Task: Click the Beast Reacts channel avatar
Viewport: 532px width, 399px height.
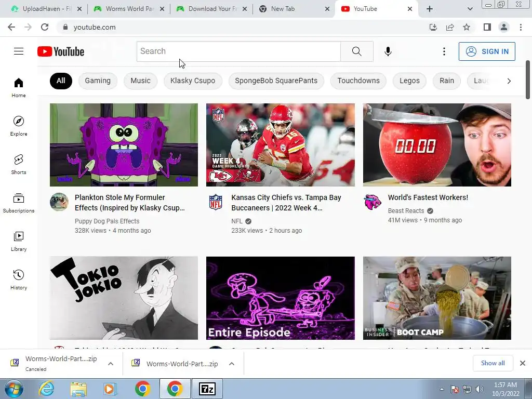Action: [373, 202]
